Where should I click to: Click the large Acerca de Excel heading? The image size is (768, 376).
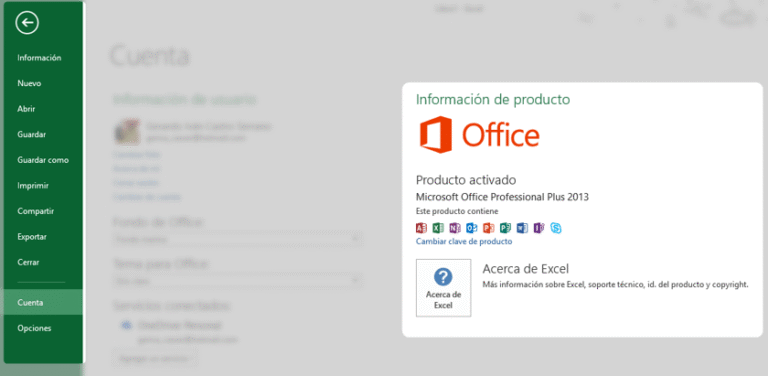(526, 269)
